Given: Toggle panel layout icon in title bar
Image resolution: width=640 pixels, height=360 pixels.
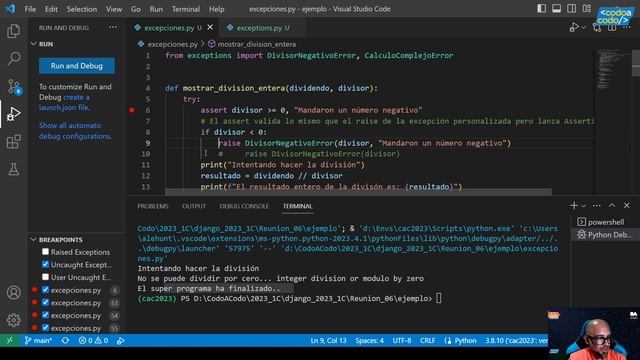Looking at the screenshot, I should [556, 9].
